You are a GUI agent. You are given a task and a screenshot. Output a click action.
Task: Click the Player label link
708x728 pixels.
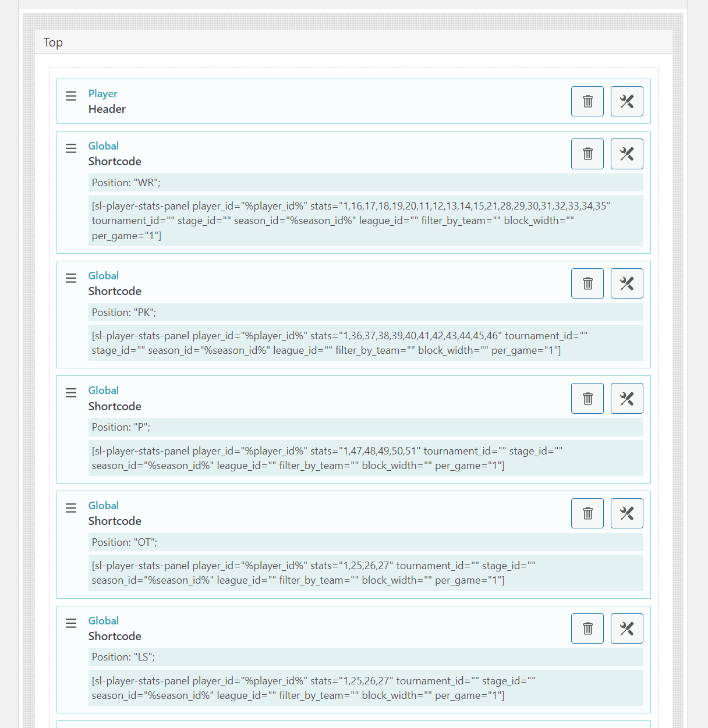[x=103, y=94]
